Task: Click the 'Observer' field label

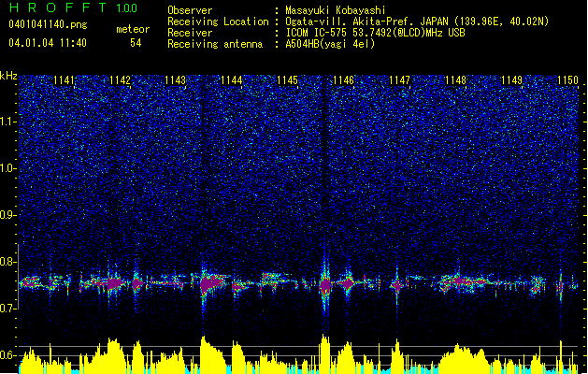Action: pos(190,10)
